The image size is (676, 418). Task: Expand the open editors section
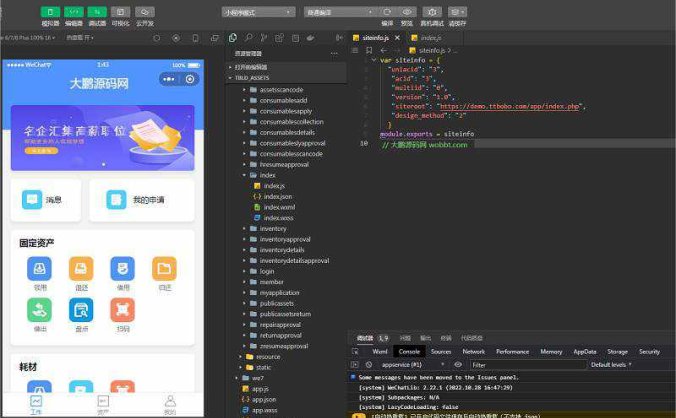(x=286, y=67)
